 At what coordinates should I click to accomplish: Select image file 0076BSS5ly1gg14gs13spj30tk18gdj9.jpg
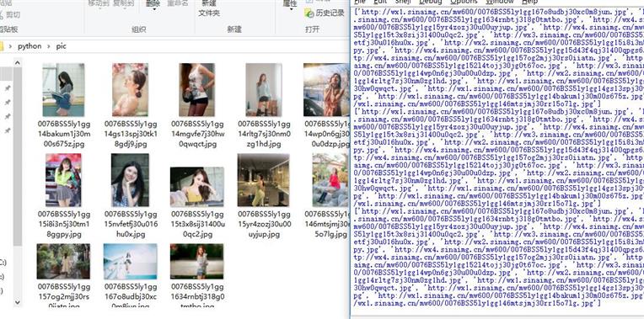pos(130,90)
